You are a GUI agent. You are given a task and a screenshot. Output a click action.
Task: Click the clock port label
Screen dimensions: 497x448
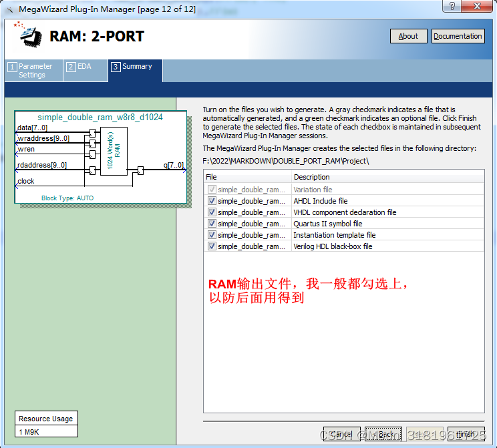click(25, 181)
